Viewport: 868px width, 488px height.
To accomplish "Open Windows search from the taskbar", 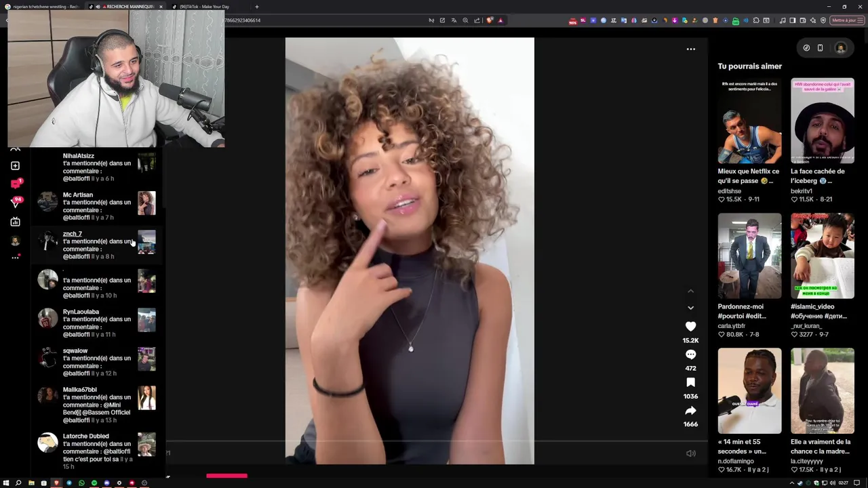I will pyautogui.click(x=18, y=483).
